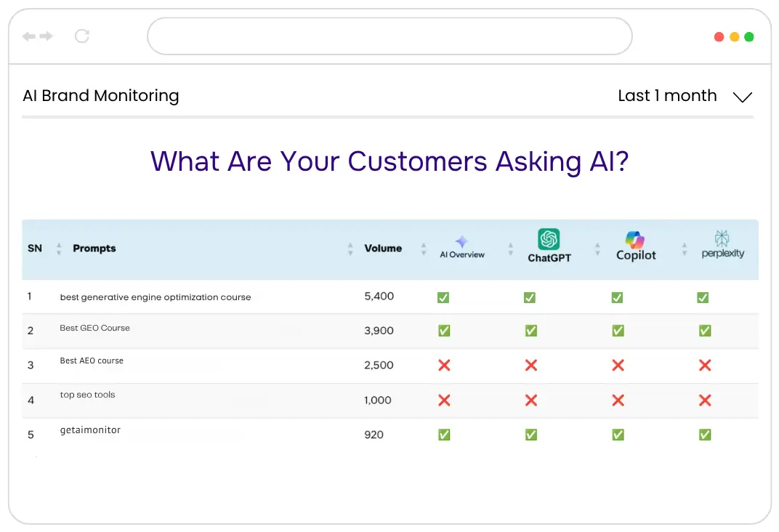Click ChatGPT red X for Best AEO course
Viewport: 779px width, 532px height.
[531, 366]
